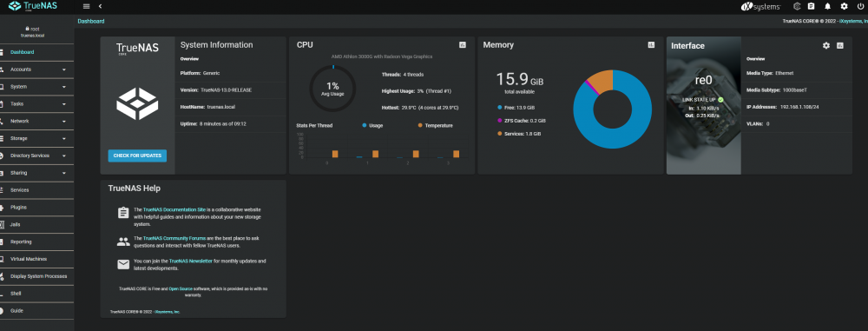Open Plugins in the sidebar
The width and height of the screenshot is (868, 331).
[36, 208]
